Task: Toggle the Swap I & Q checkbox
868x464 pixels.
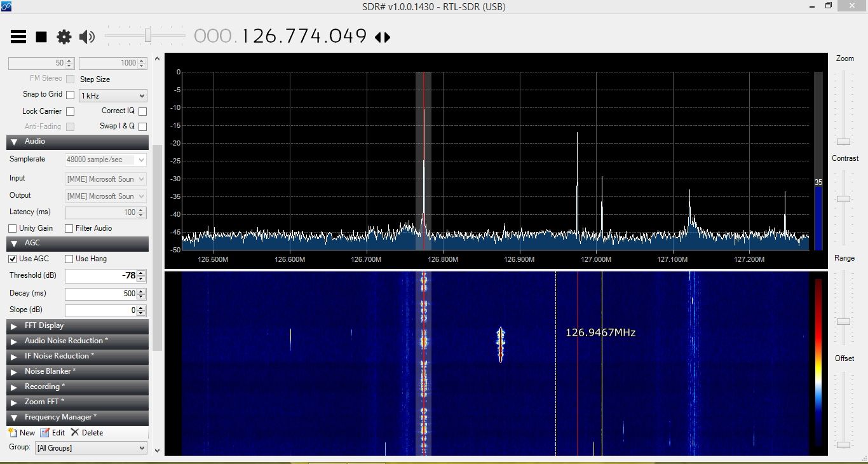Action: [x=142, y=126]
